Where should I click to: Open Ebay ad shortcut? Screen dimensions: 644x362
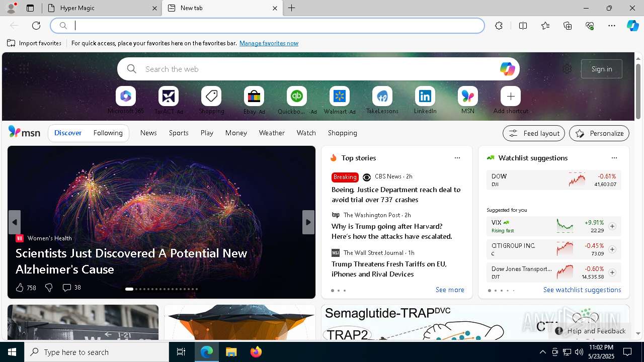pos(254,101)
